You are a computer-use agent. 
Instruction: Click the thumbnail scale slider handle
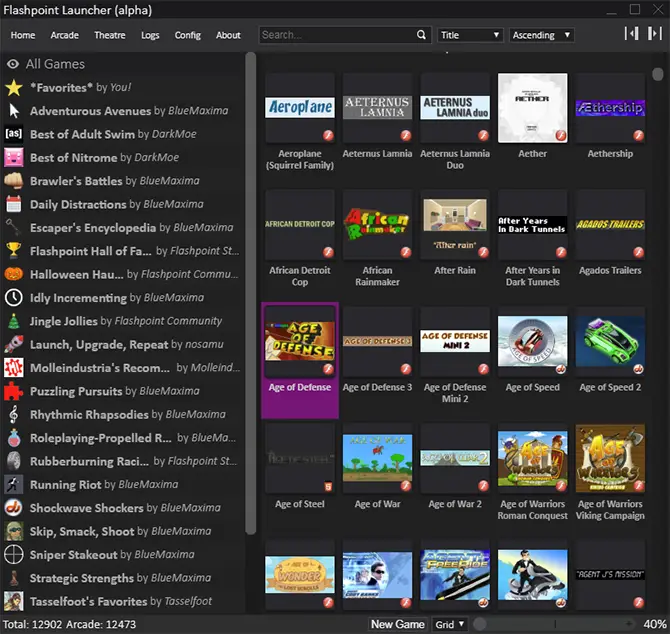pyautogui.click(x=480, y=624)
